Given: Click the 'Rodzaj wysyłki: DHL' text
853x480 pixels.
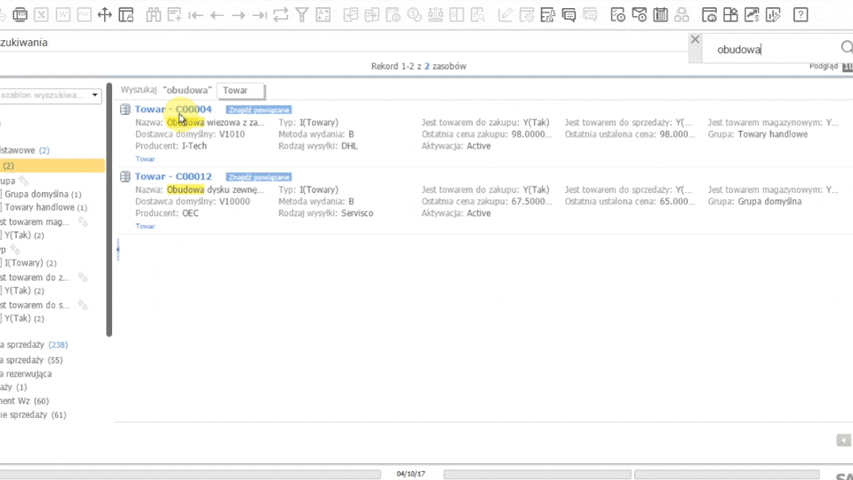Looking at the screenshot, I should 318,146.
